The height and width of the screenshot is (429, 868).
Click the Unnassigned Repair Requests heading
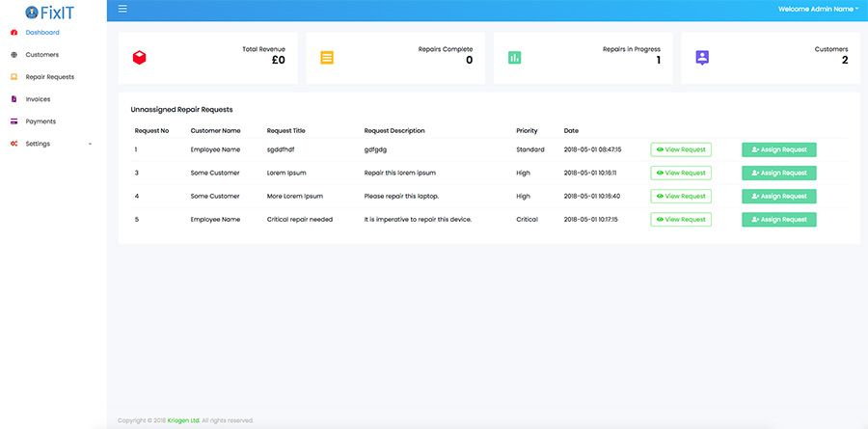point(181,110)
